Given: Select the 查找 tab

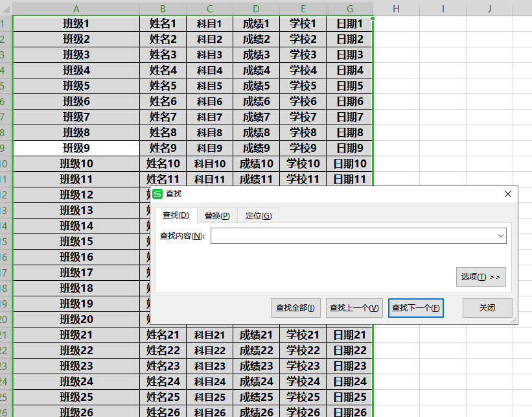Looking at the screenshot, I should [x=175, y=215].
